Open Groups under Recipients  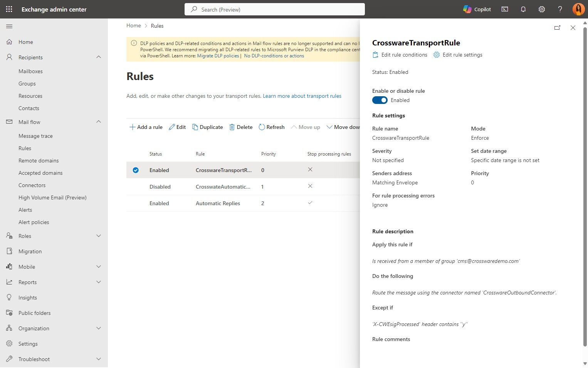click(x=27, y=84)
